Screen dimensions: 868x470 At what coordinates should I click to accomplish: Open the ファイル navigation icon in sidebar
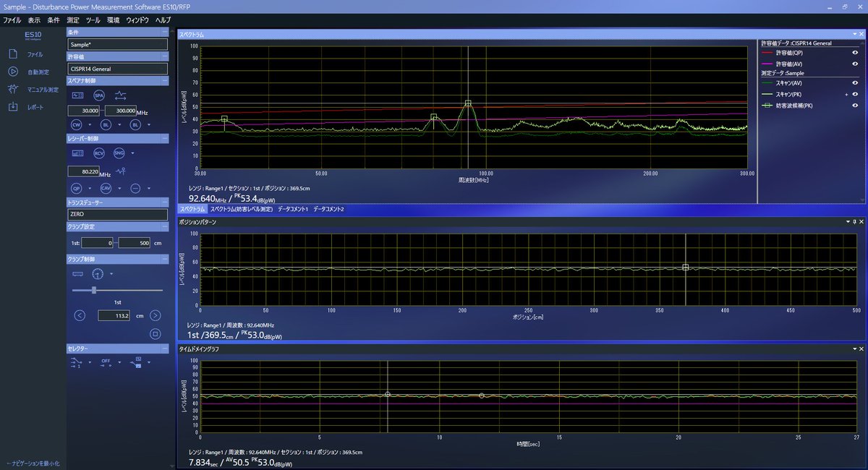13,54
